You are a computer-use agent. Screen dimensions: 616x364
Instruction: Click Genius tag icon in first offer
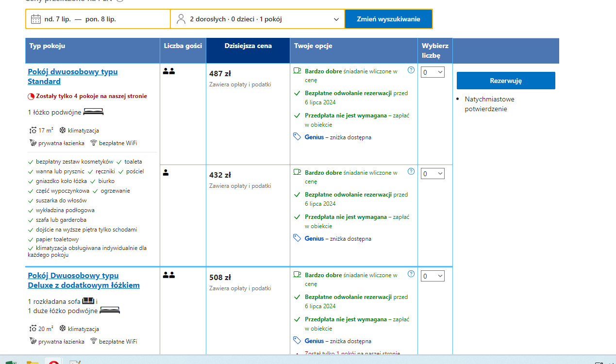point(297,137)
